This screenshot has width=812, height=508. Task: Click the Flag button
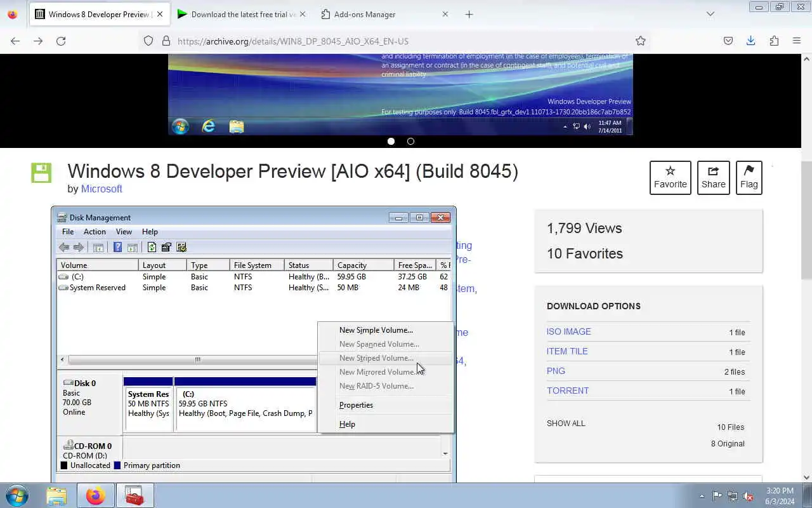[749, 178]
